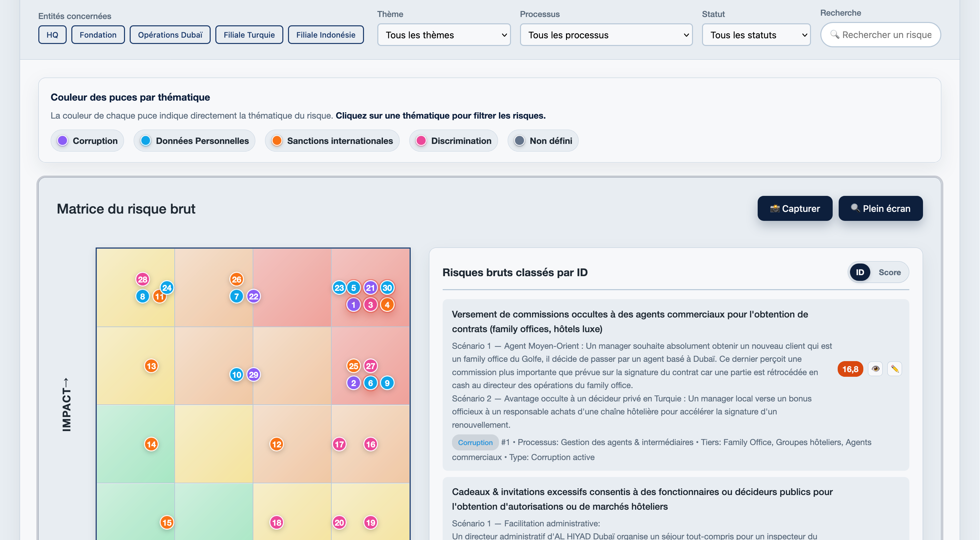
Task: Sort risk list by ID
Action: (860, 272)
